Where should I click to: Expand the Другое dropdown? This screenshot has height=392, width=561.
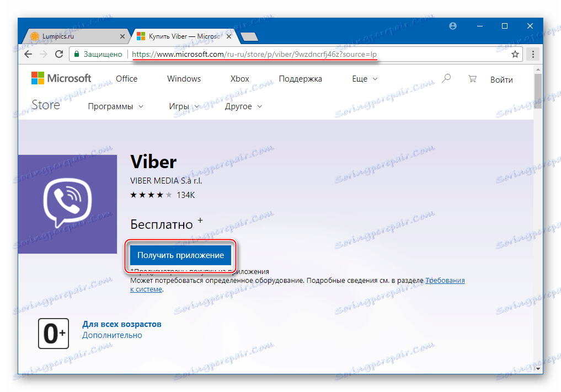pyautogui.click(x=243, y=106)
